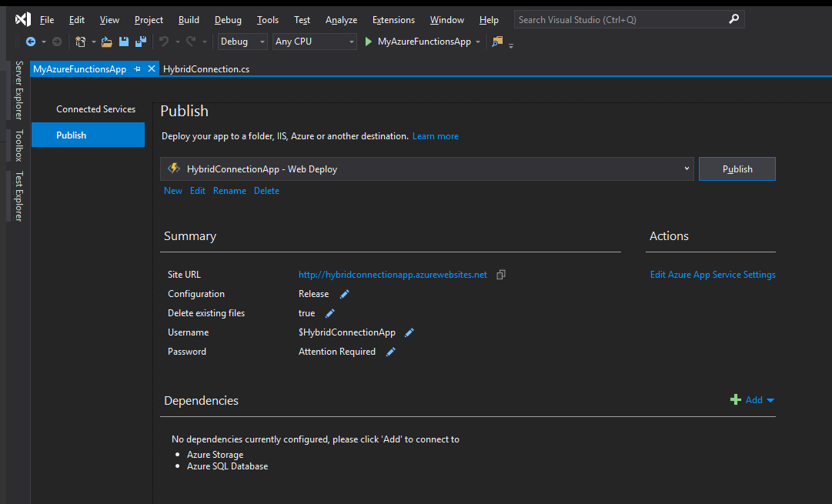Navigate backward with the back arrow
The width and height of the screenshot is (832, 504).
click(x=31, y=42)
